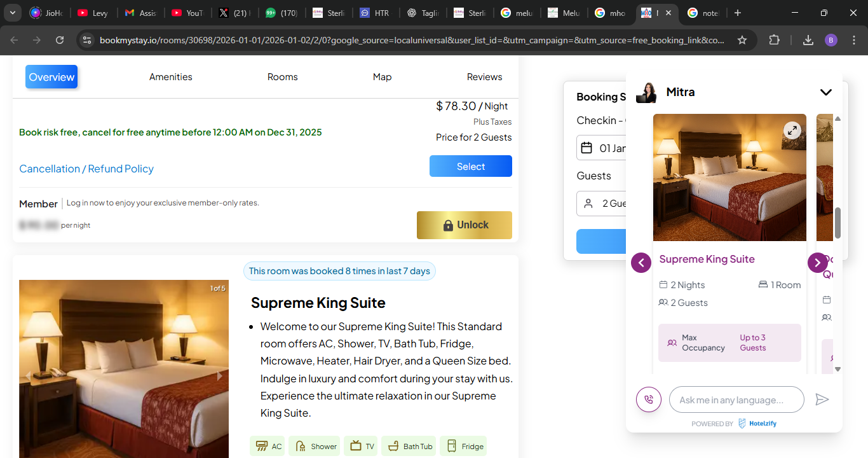Click the Supreme King Suite room heading
This screenshot has width=868, height=458.
(x=318, y=303)
